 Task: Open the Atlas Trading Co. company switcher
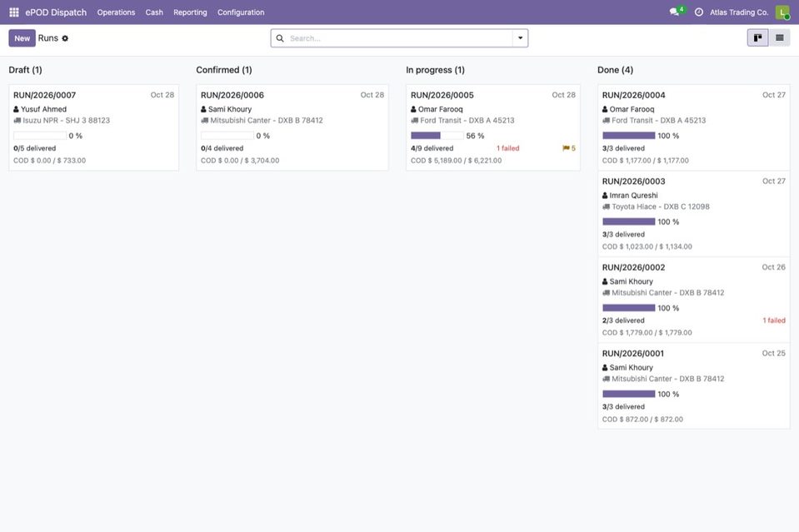739,12
